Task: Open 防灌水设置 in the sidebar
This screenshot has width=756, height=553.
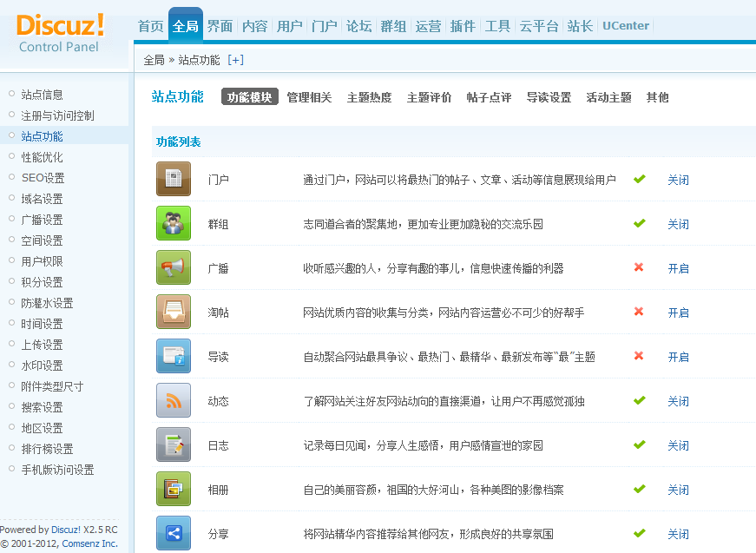Action: tap(47, 303)
